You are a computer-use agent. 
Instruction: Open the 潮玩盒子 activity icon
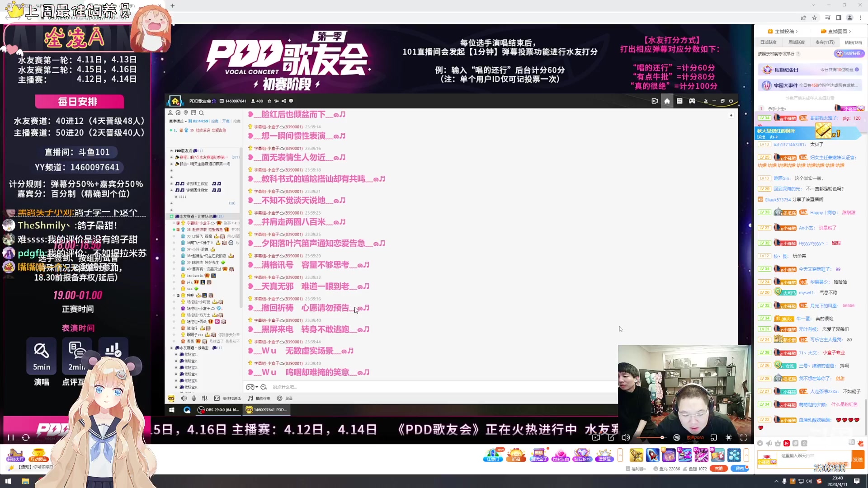click(539, 455)
